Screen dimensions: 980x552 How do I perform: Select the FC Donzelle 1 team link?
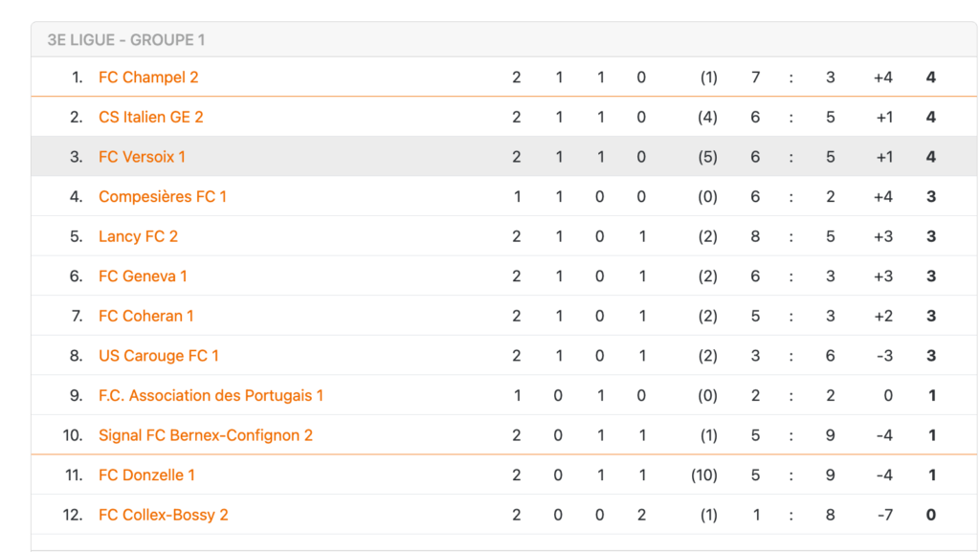click(x=146, y=475)
